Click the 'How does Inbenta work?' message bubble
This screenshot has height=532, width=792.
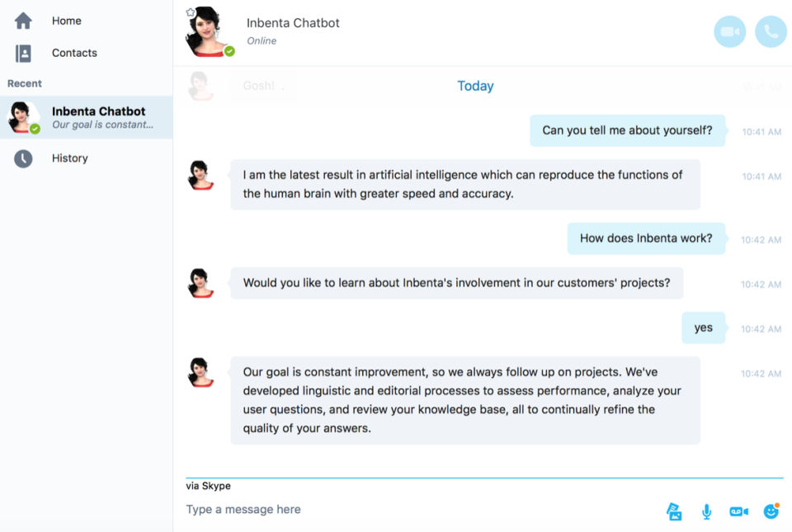pyautogui.click(x=646, y=238)
